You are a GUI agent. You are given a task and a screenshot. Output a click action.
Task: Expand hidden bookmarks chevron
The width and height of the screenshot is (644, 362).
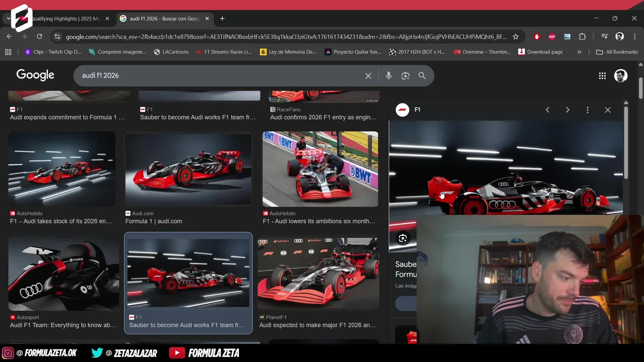[x=579, y=52]
